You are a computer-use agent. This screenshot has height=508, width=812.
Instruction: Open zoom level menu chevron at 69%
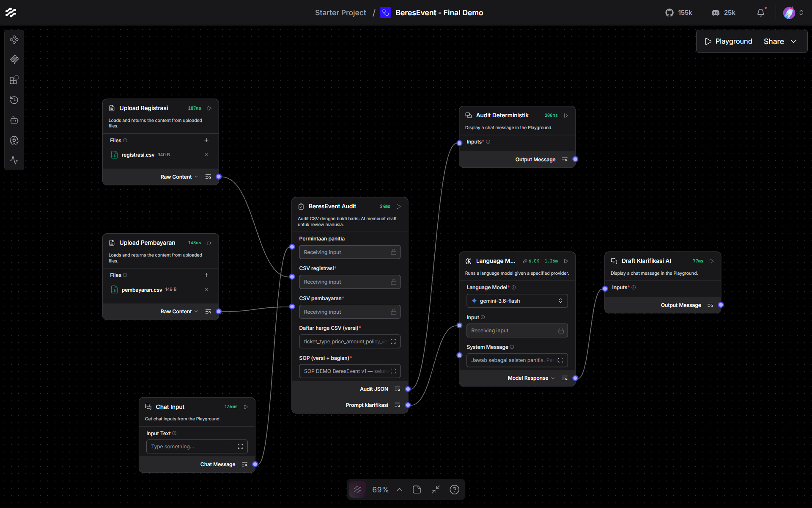pyautogui.click(x=399, y=490)
